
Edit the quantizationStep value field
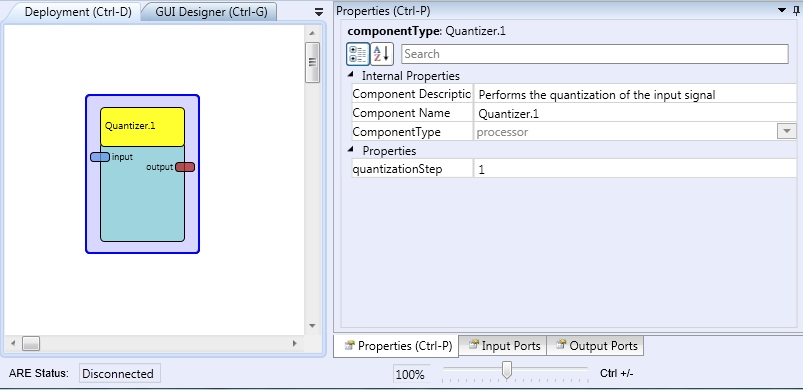coord(635,169)
